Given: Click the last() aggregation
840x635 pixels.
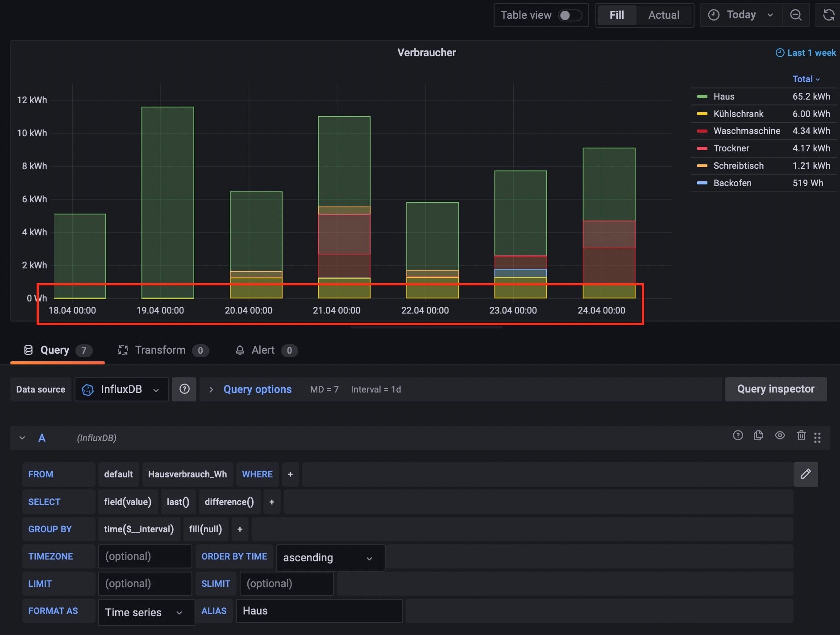Looking at the screenshot, I should pos(178,502).
